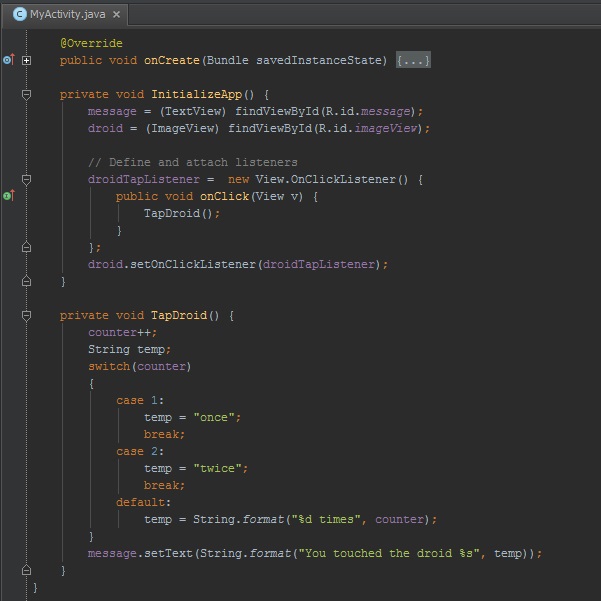Viewport: 601px width, 601px height.
Task: Collapse the InitializeApp method fold marker
Action: coord(27,94)
